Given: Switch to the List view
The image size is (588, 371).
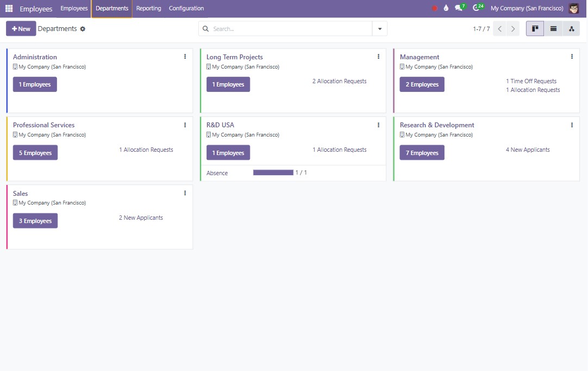Looking at the screenshot, I should click(553, 28).
